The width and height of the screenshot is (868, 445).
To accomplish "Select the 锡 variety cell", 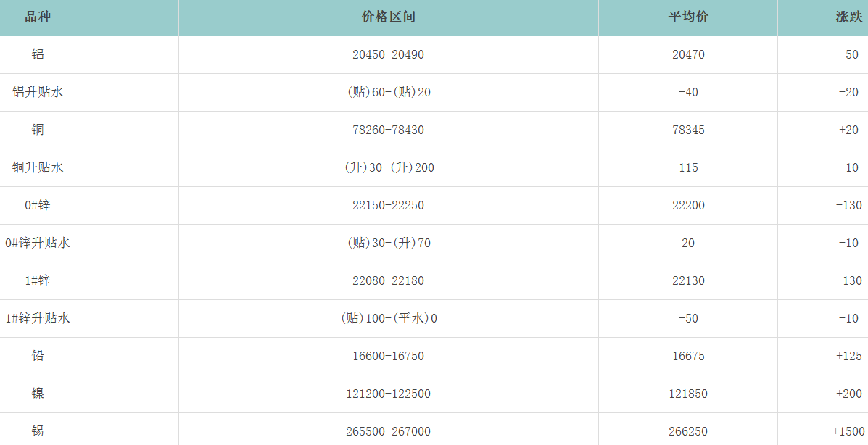I will [38, 431].
